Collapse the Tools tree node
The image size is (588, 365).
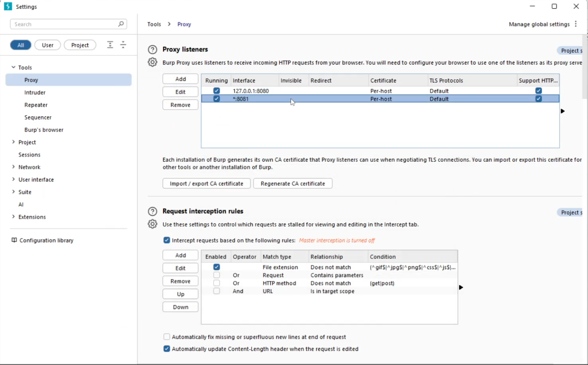pos(13,67)
